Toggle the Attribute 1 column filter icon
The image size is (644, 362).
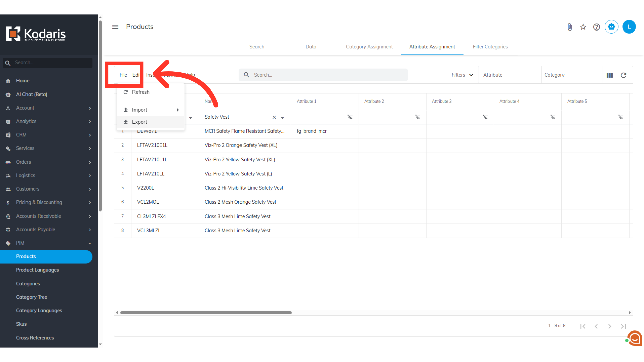(350, 117)
